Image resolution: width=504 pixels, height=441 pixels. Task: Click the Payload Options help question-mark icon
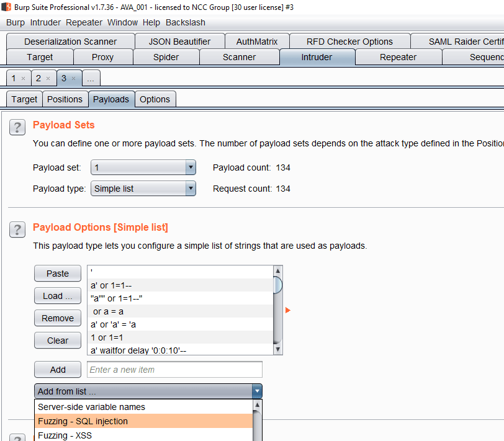click(x=17, y=229)
